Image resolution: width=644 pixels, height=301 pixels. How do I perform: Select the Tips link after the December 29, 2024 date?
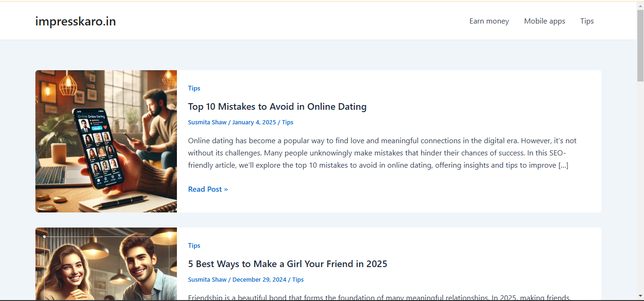(298, 279)
